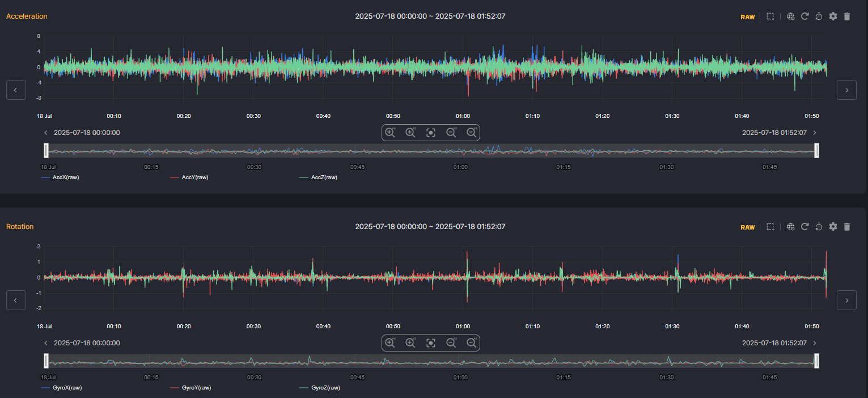Image resolution: width=868 pixels, height=398 pixels.
Task: Click the 01:10 axis label on Acceleration chart
Action: (x=532, y=116)
